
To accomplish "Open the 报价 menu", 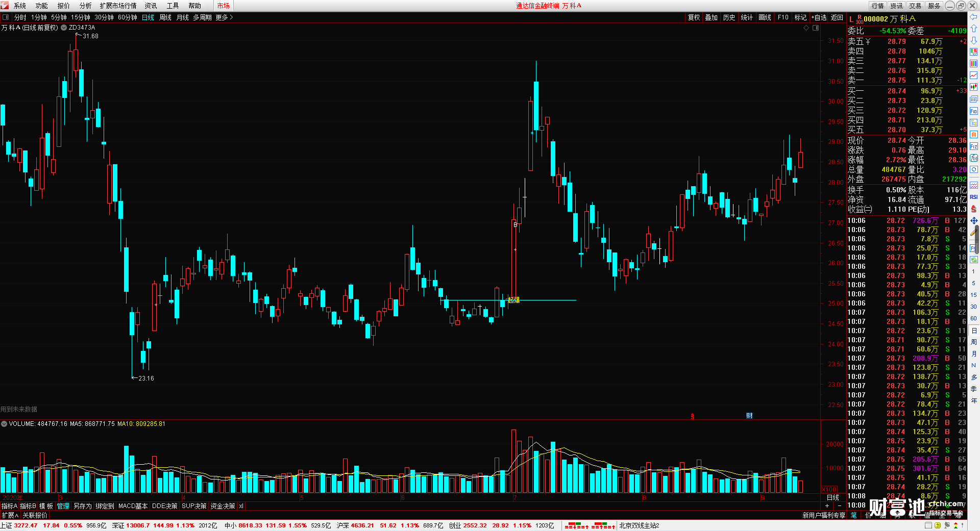I will click(64, 6).
